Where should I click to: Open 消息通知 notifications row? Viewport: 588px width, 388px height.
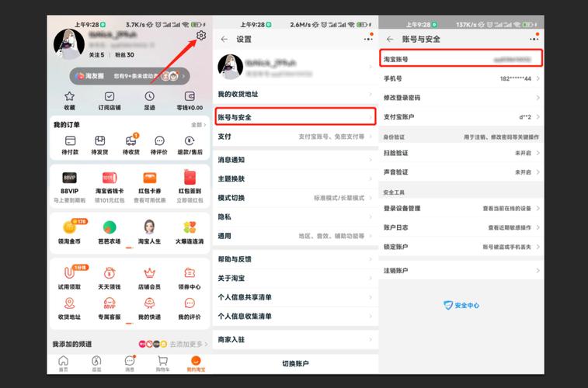tap(295, 160)
